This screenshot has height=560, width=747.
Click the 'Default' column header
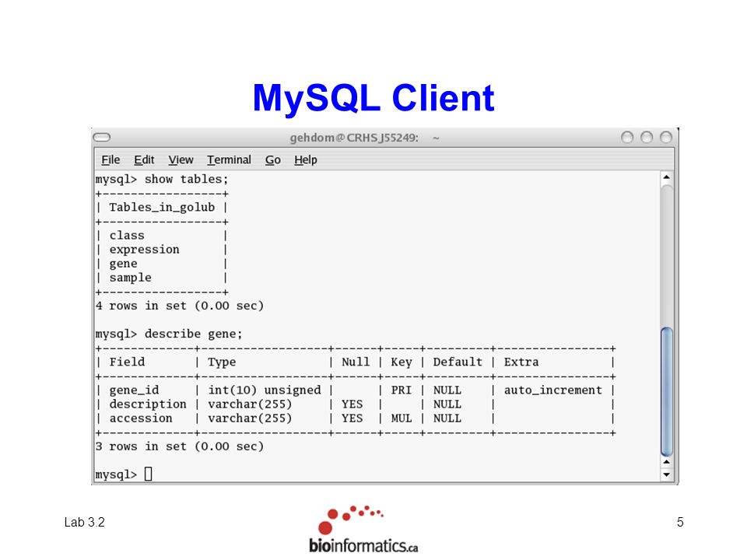tap(458, 362)
